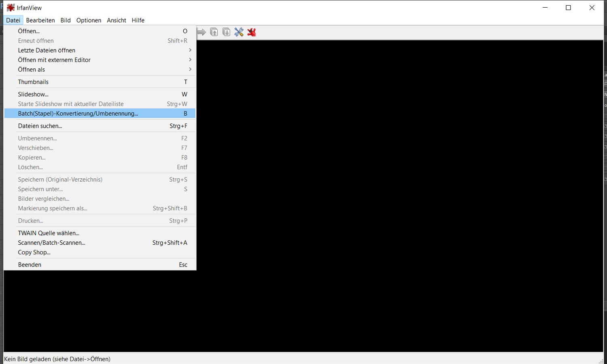Choose Slideshow... menu entry

[x=100, y=94]
